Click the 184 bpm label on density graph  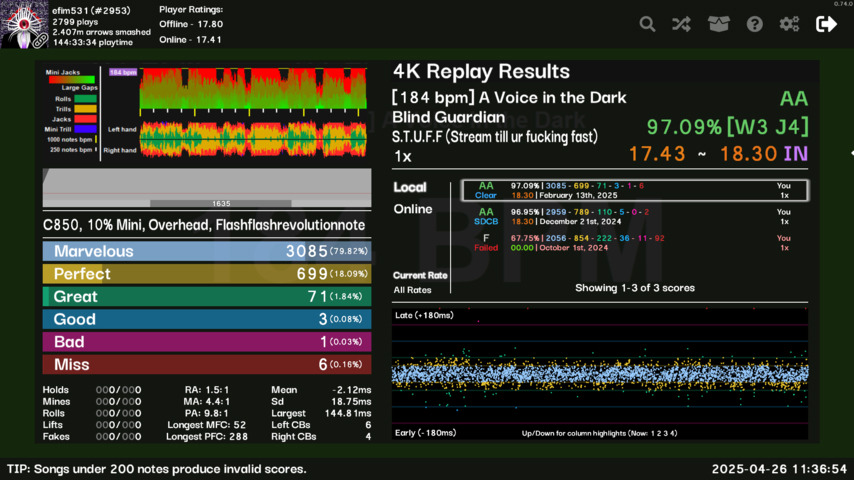click(x=122, y=73)
